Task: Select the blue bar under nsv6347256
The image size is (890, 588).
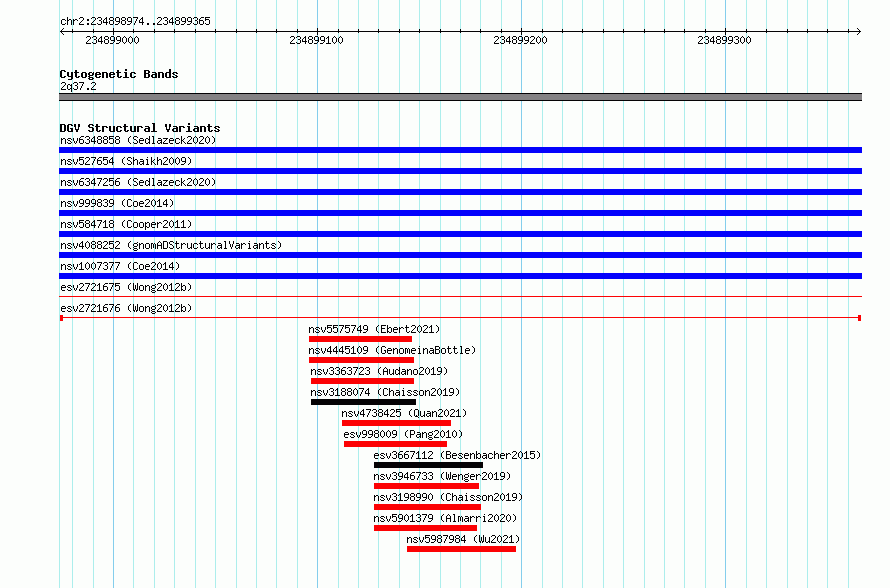Action: (x=460, y=192)
